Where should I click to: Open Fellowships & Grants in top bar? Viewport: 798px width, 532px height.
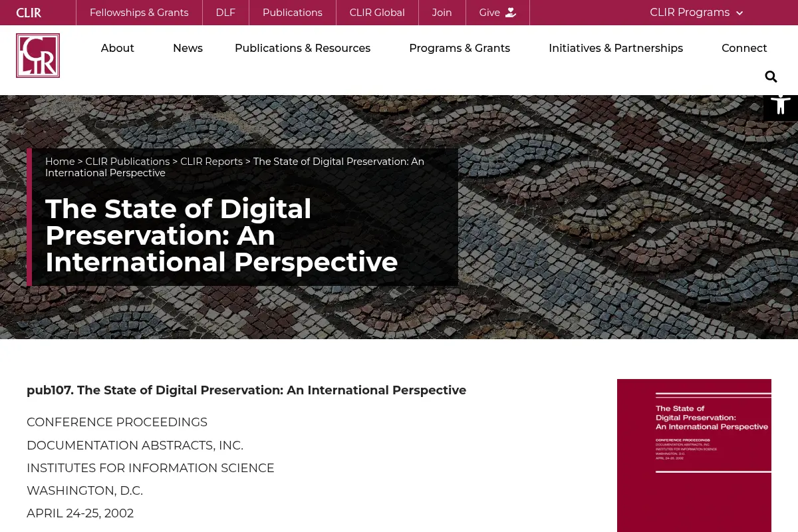[x=139, y=13]
